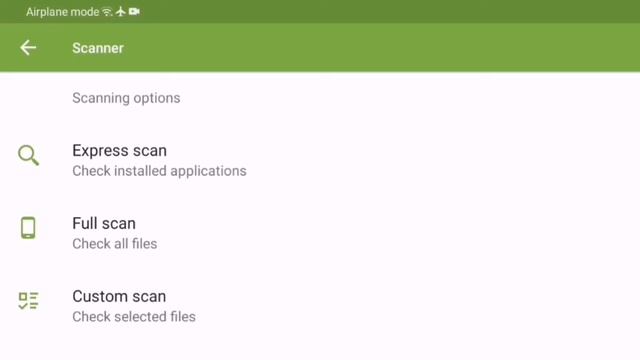This screenshot has width=640, height=360.
Task: Click 'Check all files' description text
Action: tap(115, 244)
